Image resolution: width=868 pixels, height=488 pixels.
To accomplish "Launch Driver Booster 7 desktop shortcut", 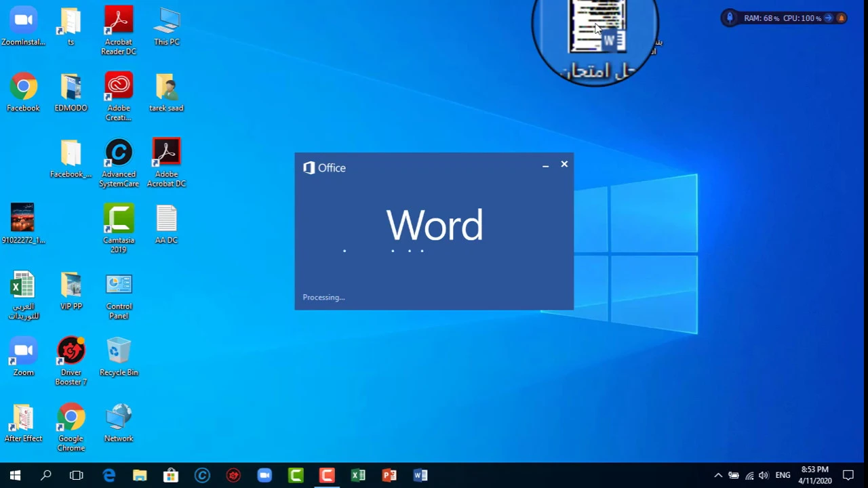I will point(71,361).
